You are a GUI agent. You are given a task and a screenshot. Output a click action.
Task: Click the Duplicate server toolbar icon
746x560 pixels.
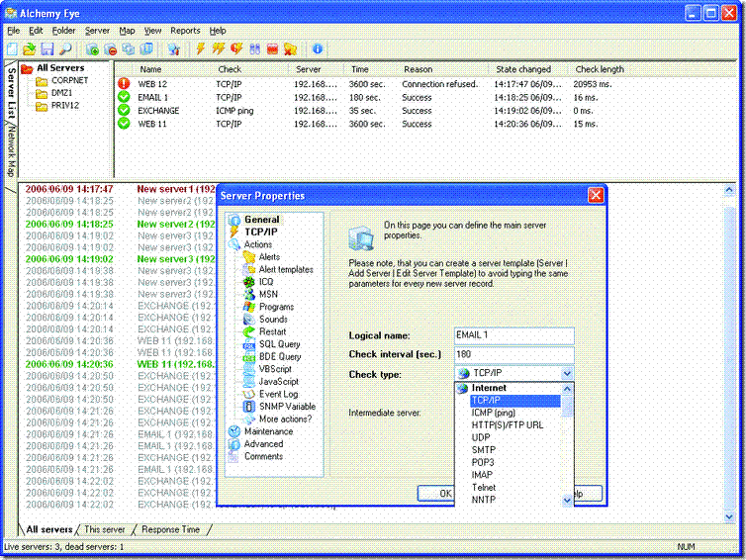click(x=128, y=49)
